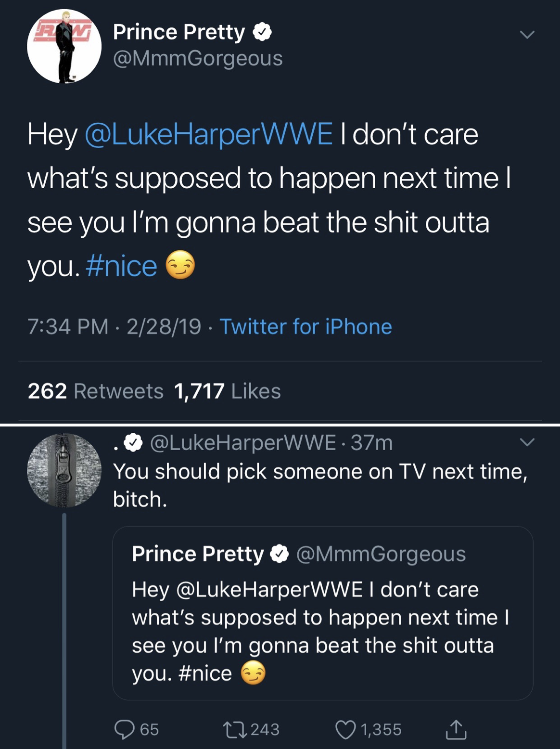The width and height of the screenshot is (560, 749).
Task: Open the Twitter for iPhone source link
Action: (x=305, y=327)
